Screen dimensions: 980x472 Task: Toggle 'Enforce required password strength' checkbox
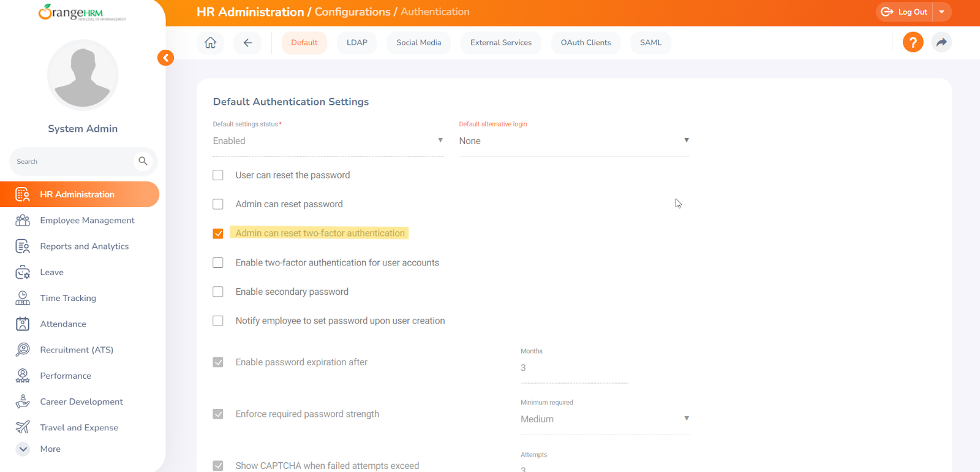[x=218, y=414]
